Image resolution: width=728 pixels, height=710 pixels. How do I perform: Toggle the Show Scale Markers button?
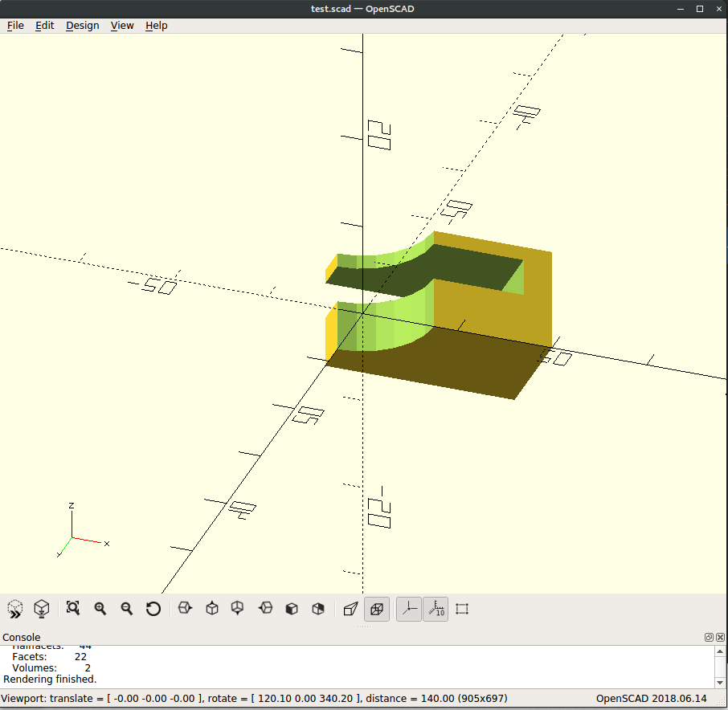coord(436,609)
